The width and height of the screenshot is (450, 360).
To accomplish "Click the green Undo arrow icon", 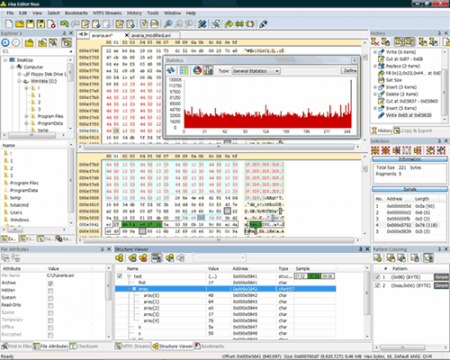I will pos(64,24).
